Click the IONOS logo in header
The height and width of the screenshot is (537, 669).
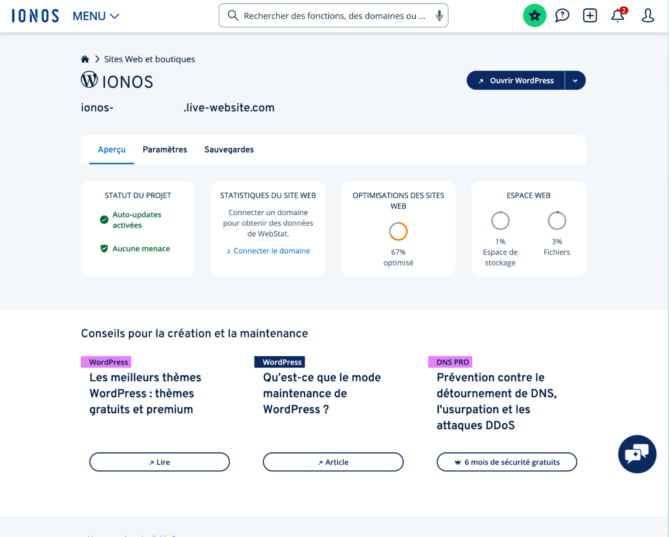click(x=35, y=16)
